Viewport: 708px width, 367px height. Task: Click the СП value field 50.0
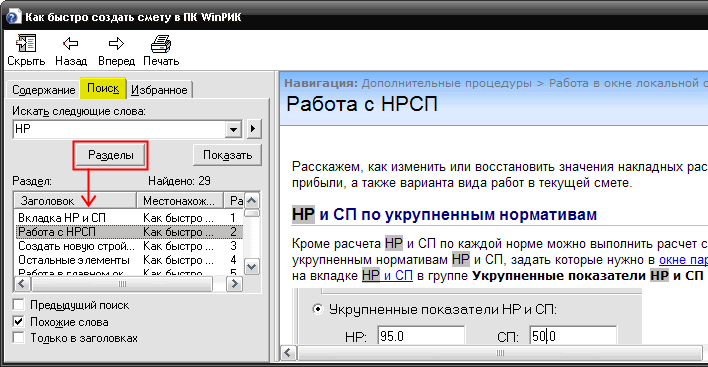coord(573,336)
